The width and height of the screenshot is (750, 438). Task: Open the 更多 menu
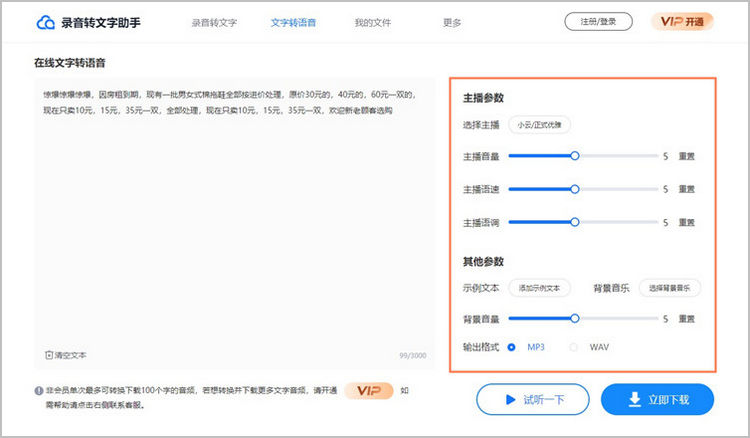(x=452, y=22)
